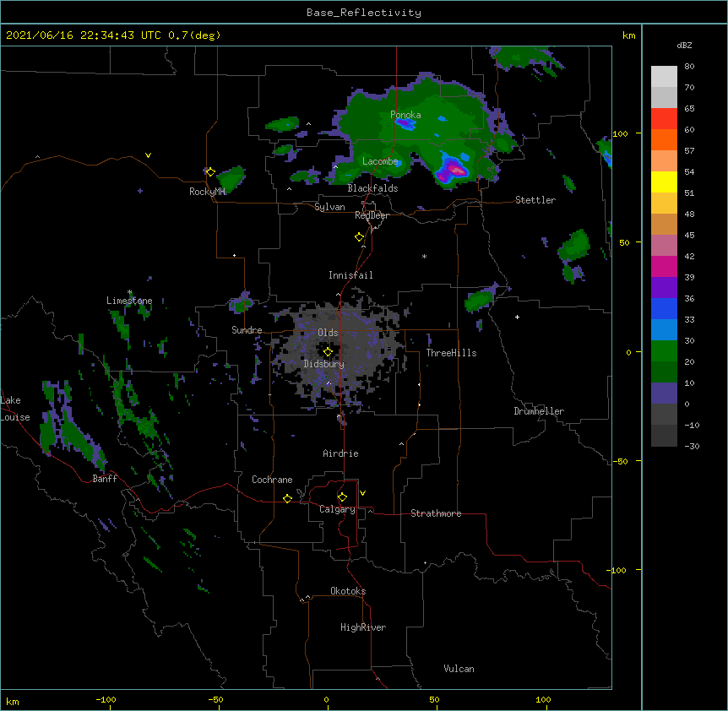Click the magenta 42 dBZ legend swatch
The height and width of the screenshot is (711, 728).
[x=664, y=266]
